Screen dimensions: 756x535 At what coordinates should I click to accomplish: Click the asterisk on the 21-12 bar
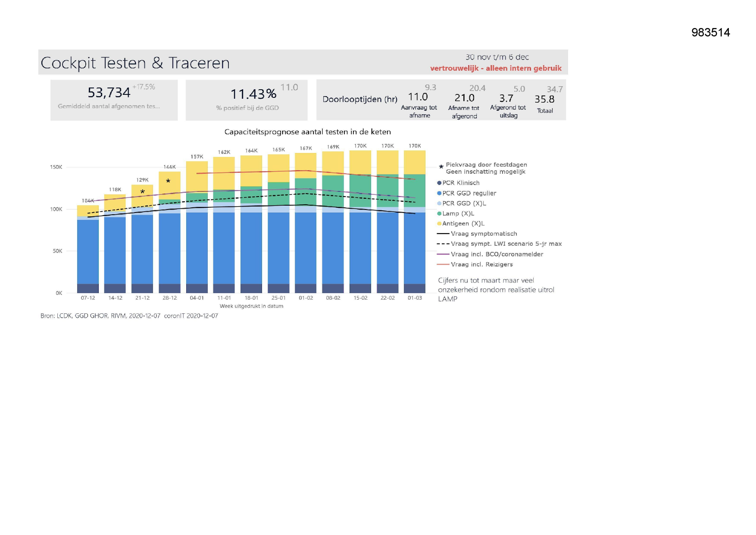click(x=142, y=192)
